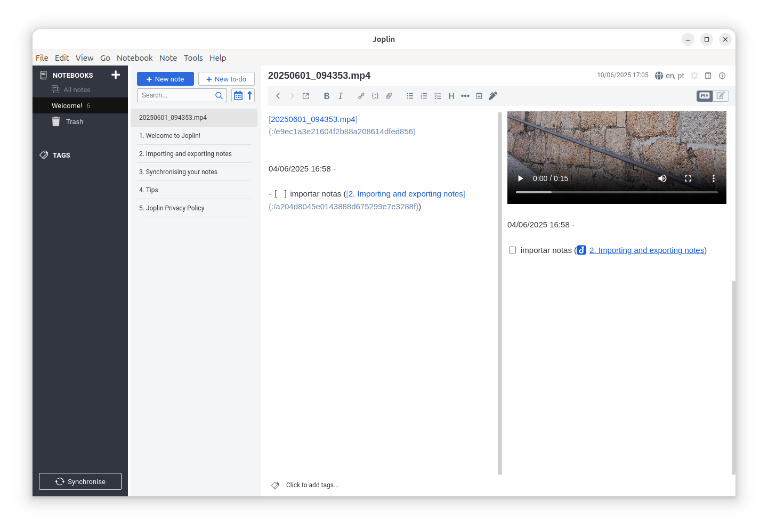Screen dimensions: 768x532
Task: Attach a file using the paperclip icon
Action: 389,96
